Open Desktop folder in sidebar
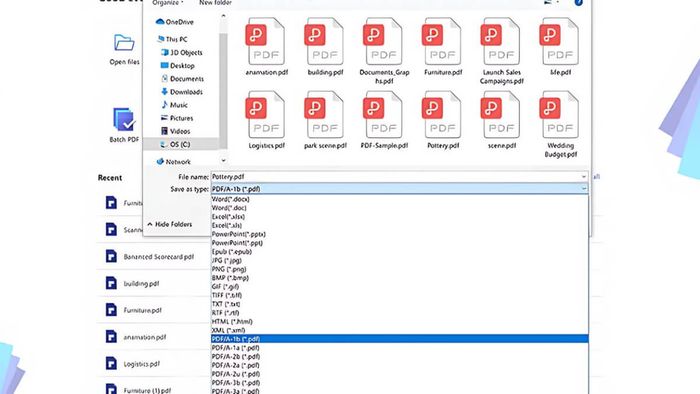Viewport: 700px width, 394px height. point(178,66)
